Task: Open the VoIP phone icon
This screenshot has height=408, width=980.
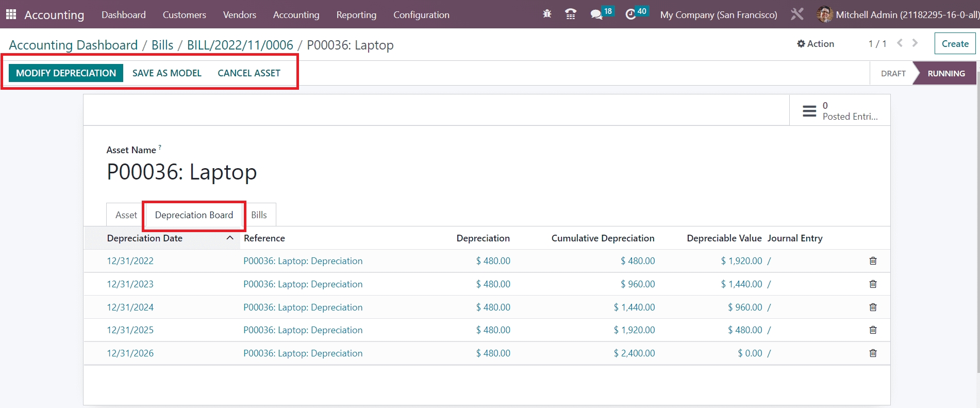Action: [x=570, y=14]
